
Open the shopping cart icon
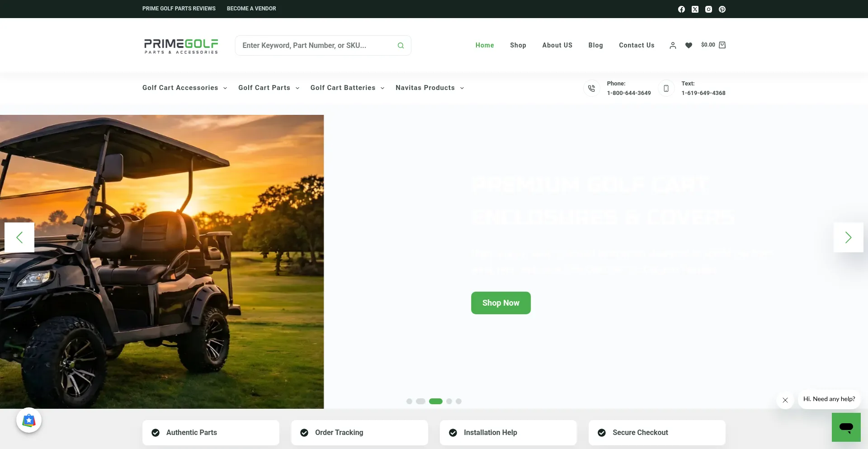tap(722, 45)
